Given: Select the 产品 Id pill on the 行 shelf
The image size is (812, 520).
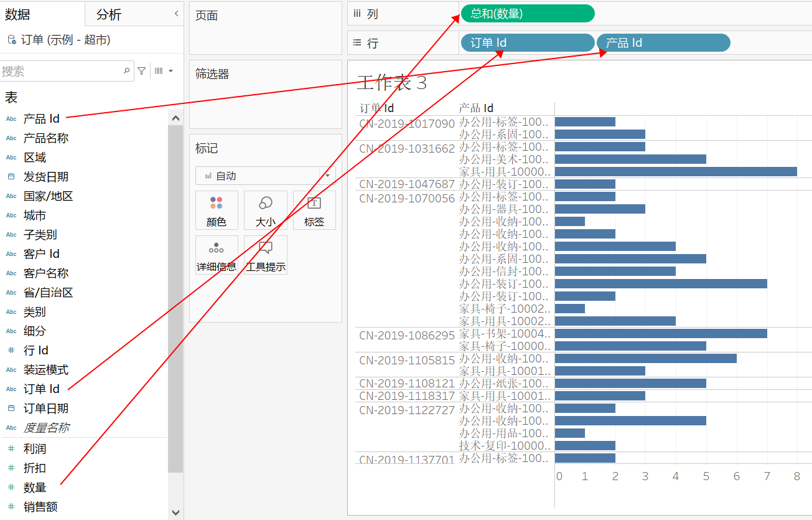Looking at the screenshot, I should coord(663,42).
